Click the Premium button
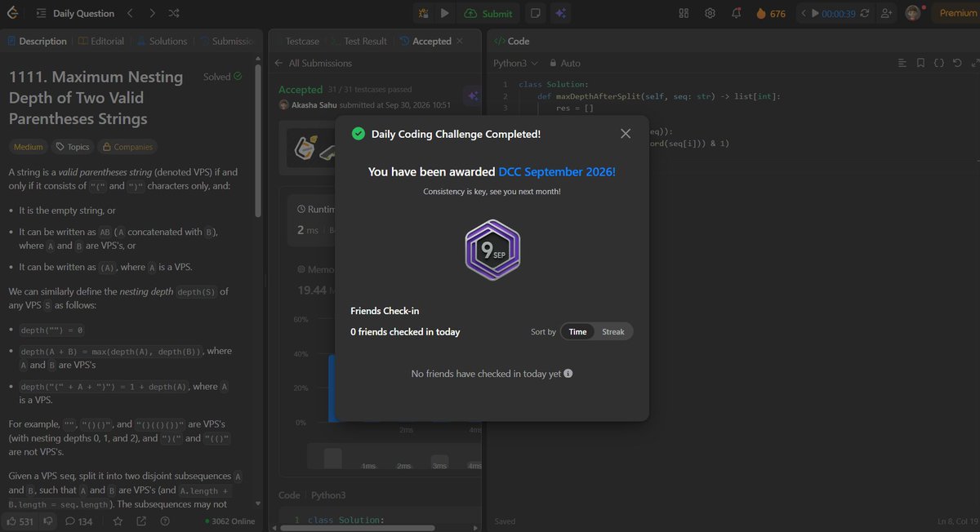 (x=958, y=13)
